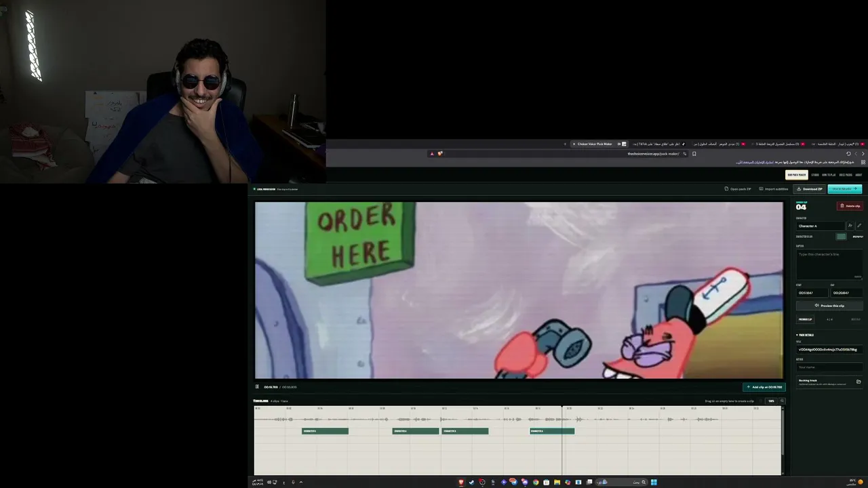868x488 pixels.
Task: Click Import subtitles
Action: point(774,189)
